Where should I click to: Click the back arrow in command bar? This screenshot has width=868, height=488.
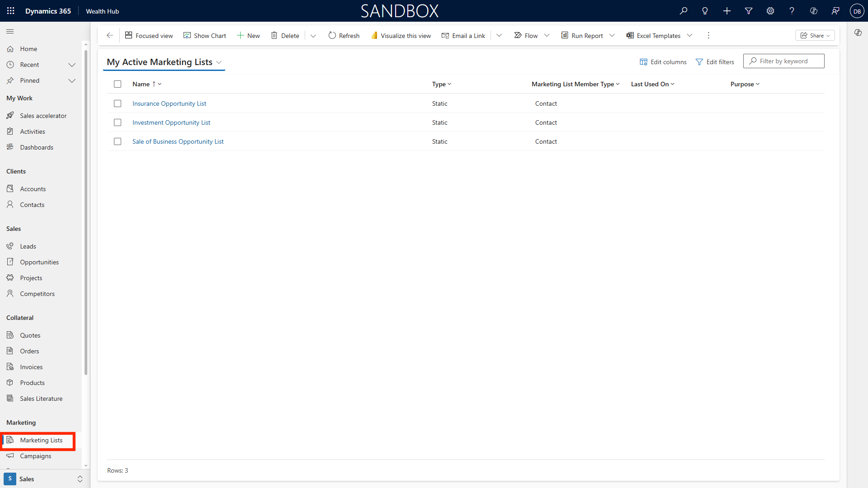point(110,35)
